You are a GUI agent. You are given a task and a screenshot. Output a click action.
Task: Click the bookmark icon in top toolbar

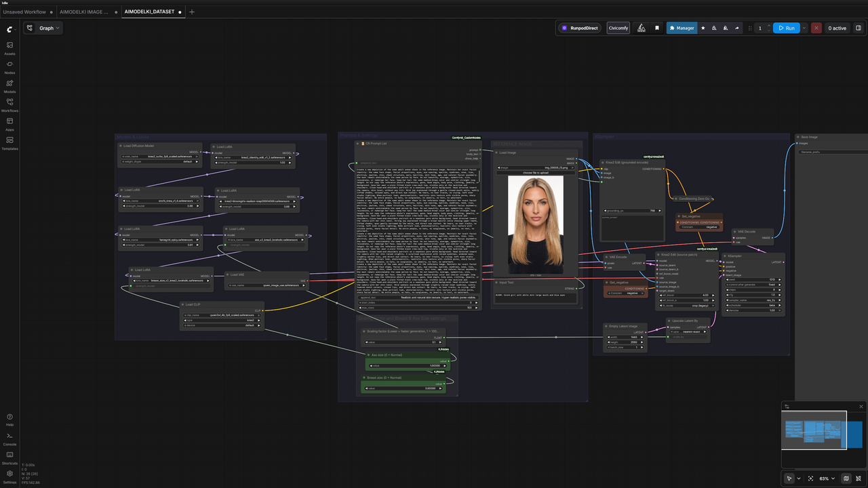pos(656,28)
